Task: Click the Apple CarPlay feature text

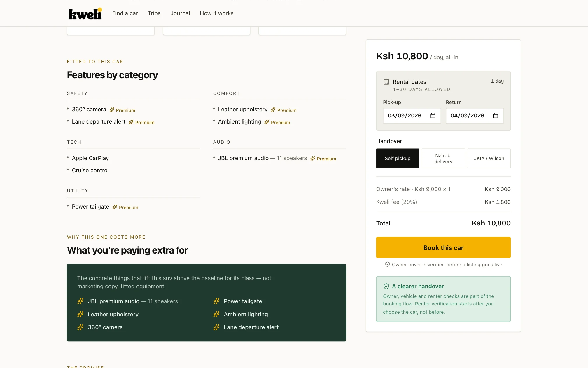Action: click(x=90, y=158)
